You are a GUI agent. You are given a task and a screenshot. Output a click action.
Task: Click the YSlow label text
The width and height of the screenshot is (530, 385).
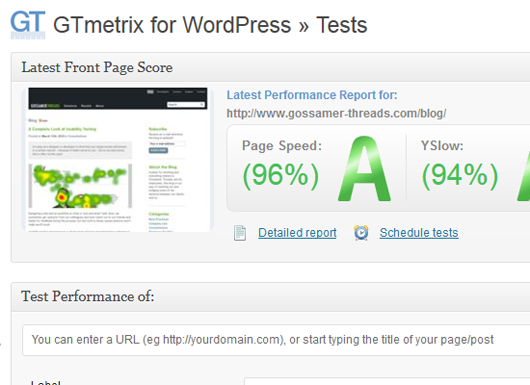coord(442,146)
